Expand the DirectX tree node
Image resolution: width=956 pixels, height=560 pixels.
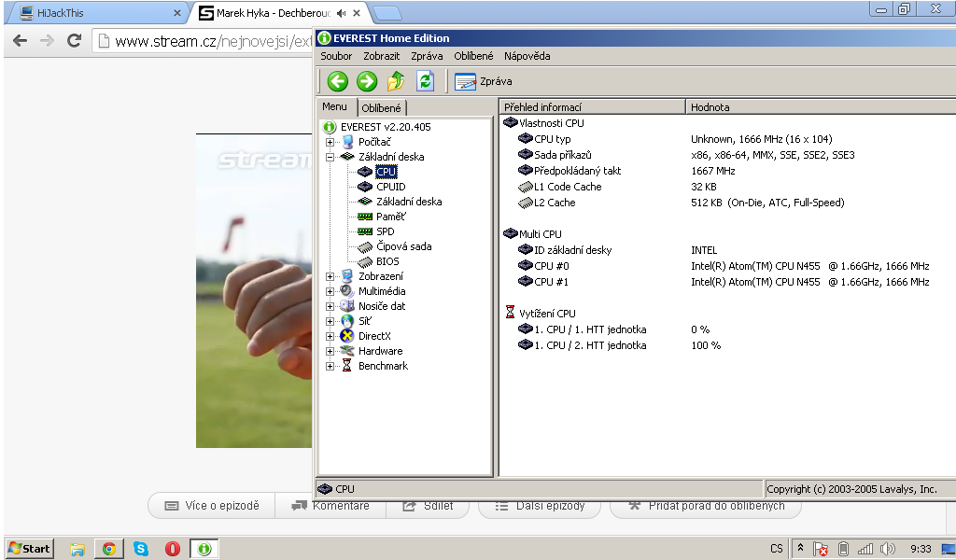pyautogui.click(x=330, y=336)
